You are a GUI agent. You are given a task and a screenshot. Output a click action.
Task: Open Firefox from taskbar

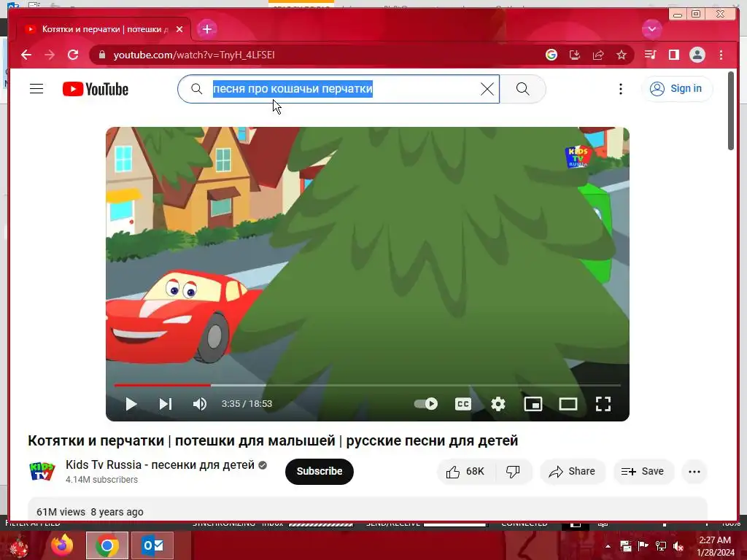63,545
